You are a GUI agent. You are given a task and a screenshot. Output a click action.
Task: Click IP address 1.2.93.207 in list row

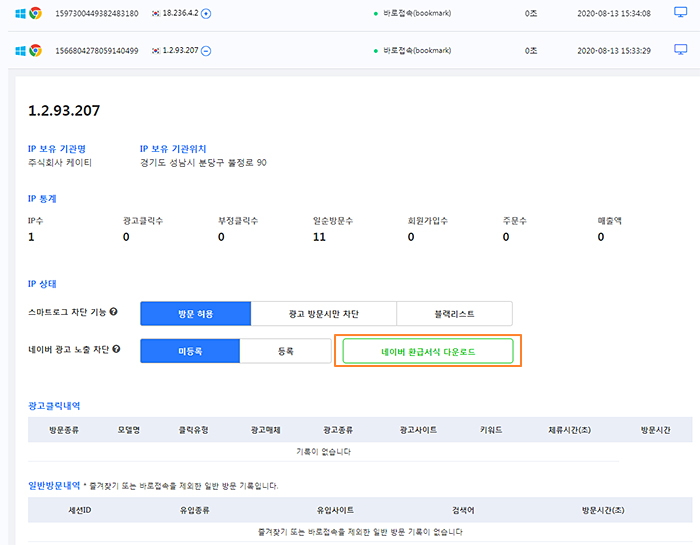click(180, 50)
